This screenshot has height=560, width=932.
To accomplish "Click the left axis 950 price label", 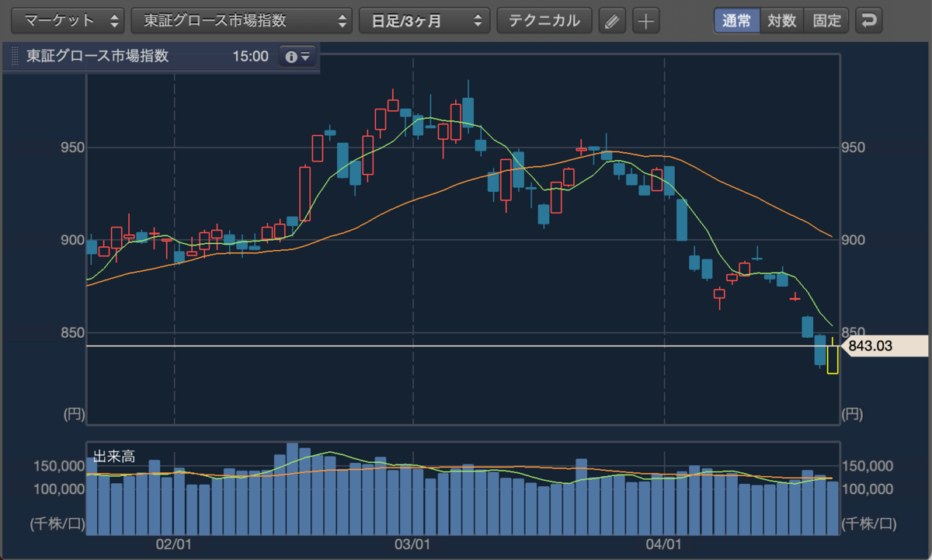I will click(71, 148).
